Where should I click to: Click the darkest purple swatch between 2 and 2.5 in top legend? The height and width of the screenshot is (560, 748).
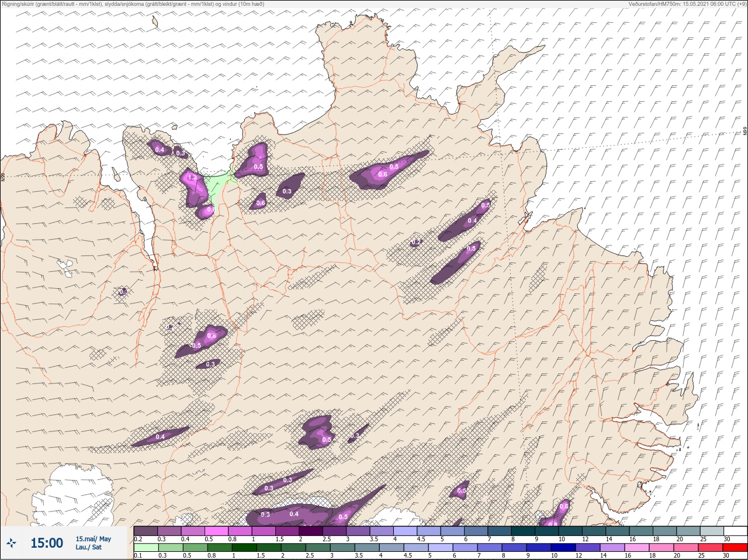[311, 531]
